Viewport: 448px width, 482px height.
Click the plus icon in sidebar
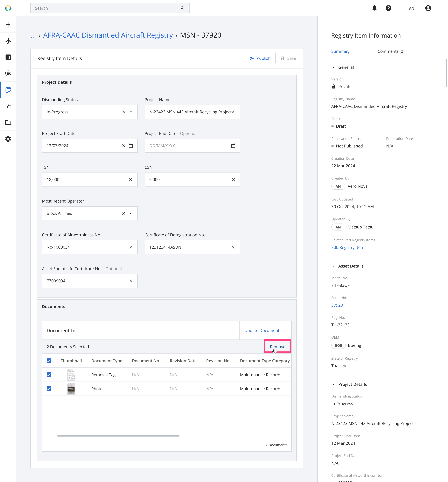pyautogui.click(x=8, y=24)
